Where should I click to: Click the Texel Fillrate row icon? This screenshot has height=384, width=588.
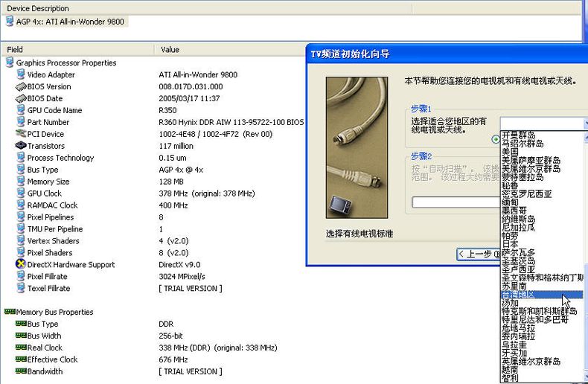(21, 288)
